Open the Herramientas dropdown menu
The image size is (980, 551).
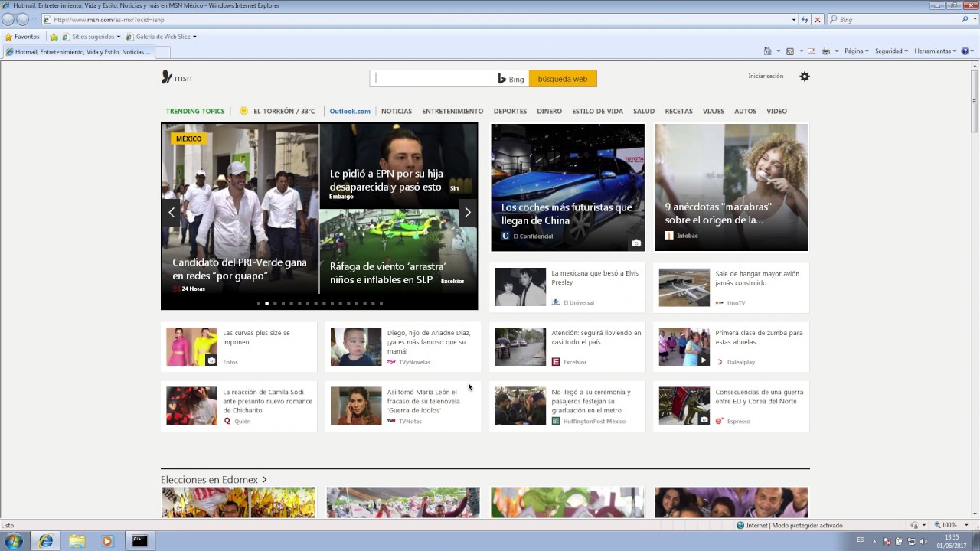tap(936, 51)
